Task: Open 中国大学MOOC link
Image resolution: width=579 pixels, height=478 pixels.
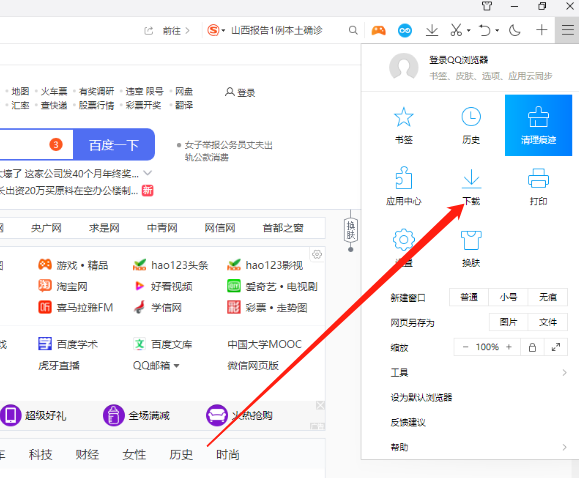Action: click(264, 344)
